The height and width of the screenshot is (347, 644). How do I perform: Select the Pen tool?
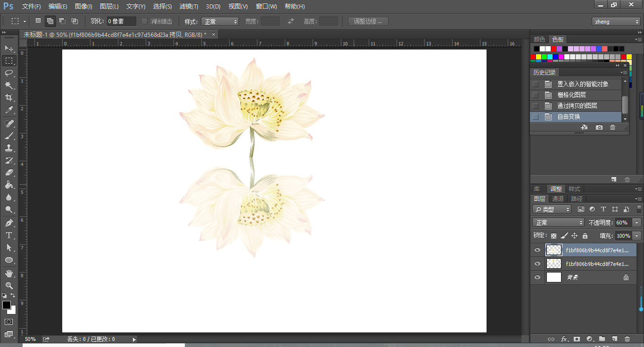(x=9, y=223)
